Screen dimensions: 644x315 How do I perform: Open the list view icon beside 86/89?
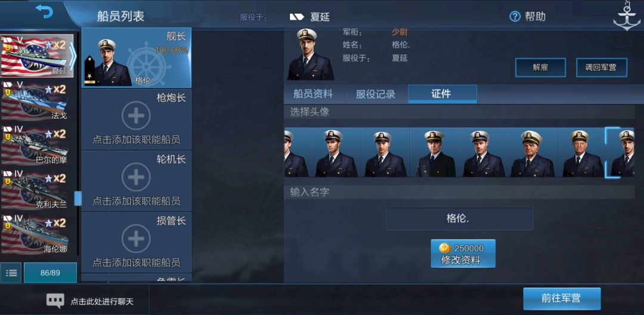(x=11, y=273)
